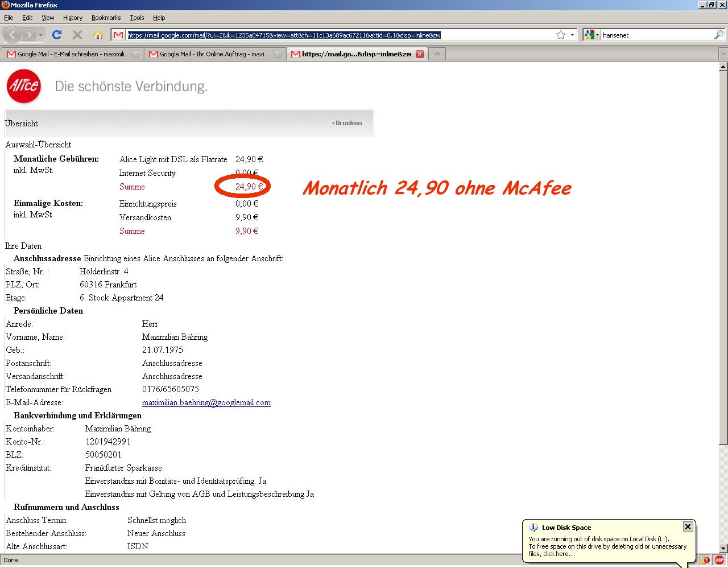The width and height of the screenshot is (728, 568).
Task: Click the Low Disk Space balloon text
Action: [x=607, y=546]
